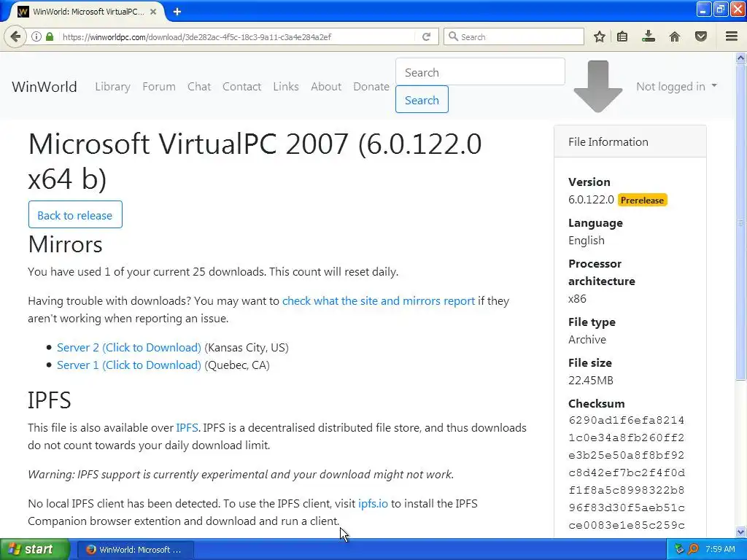The width and height of the screenshot is (747, 560).
Task: Click the Microsoft VirtualPC 2007 page title
Action: [x=255, y=161]
